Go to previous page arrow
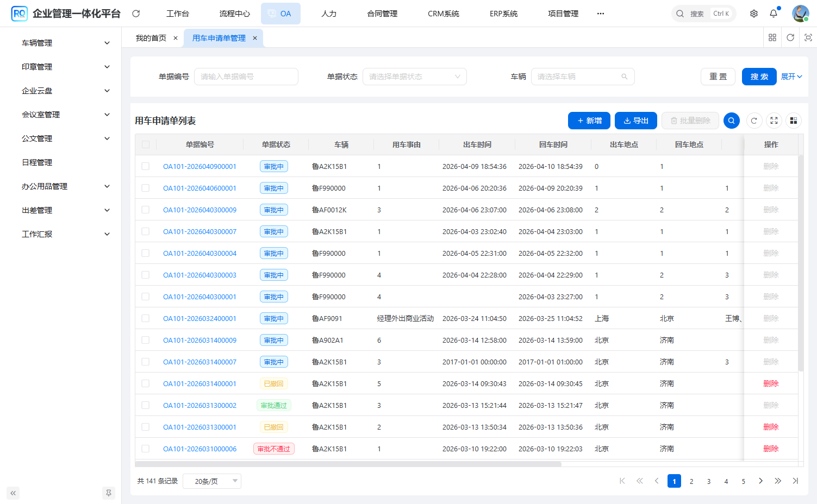The width and height of the screenshot is (817, 504). coord(657,481)
